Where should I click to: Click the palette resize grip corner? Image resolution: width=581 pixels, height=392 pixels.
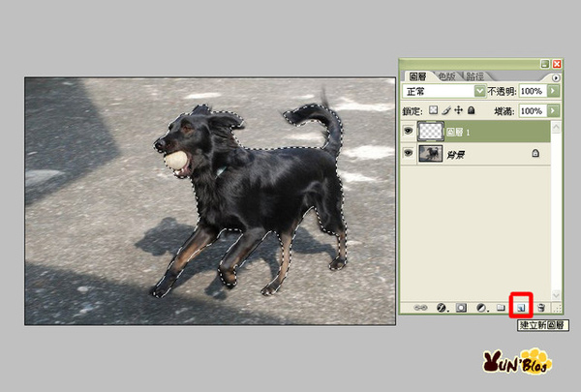pyautogui.click(x=557, y=308)
